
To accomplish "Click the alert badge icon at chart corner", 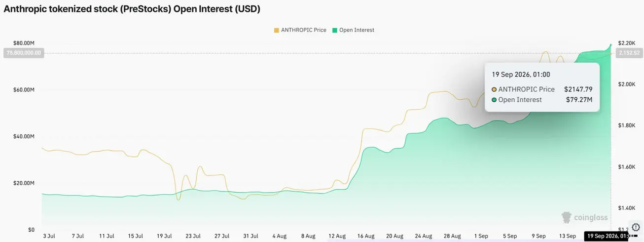I will [636, 227].
